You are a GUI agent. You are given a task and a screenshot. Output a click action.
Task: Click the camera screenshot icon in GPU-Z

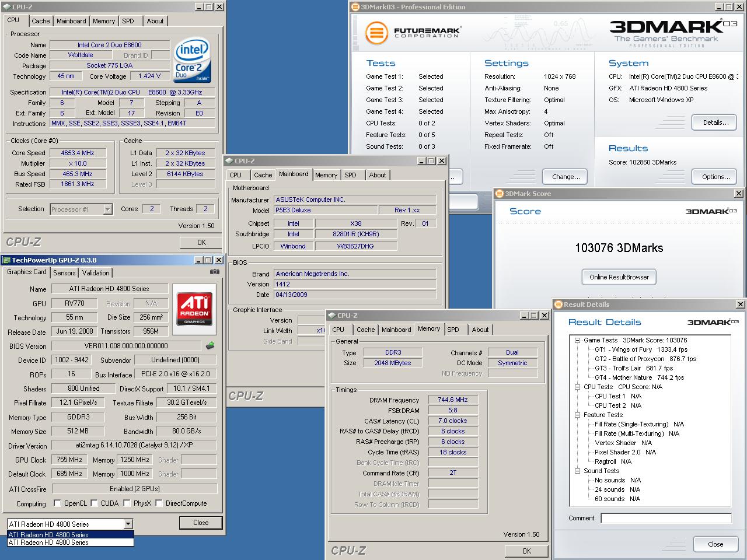point(215,272)
